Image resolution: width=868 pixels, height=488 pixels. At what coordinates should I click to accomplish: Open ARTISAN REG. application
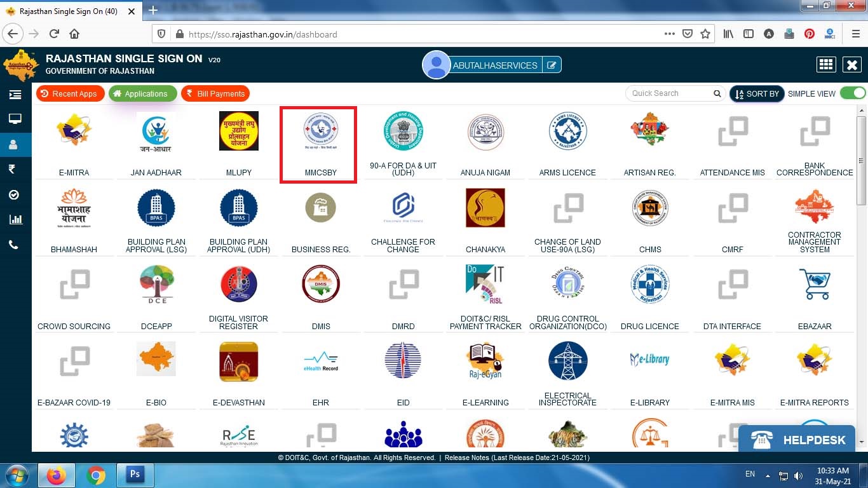[650, 130]
